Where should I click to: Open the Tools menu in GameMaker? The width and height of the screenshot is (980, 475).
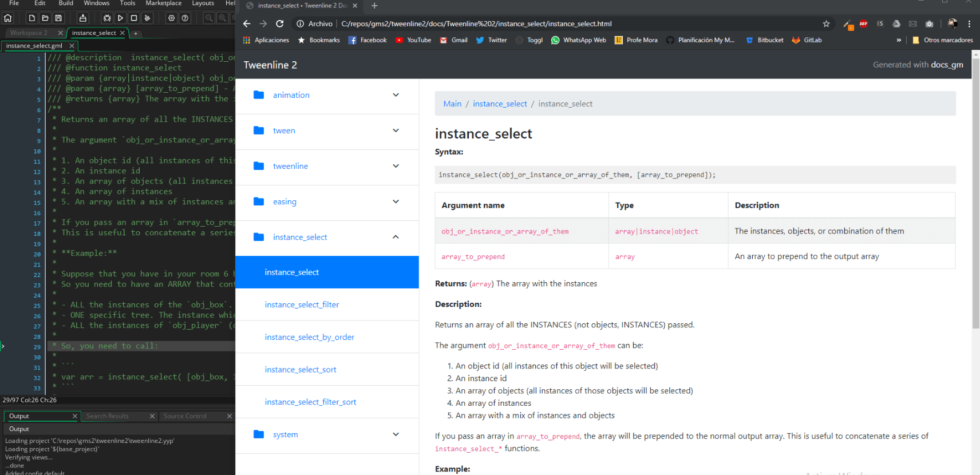pyautogui.click(x=128, y=3)
